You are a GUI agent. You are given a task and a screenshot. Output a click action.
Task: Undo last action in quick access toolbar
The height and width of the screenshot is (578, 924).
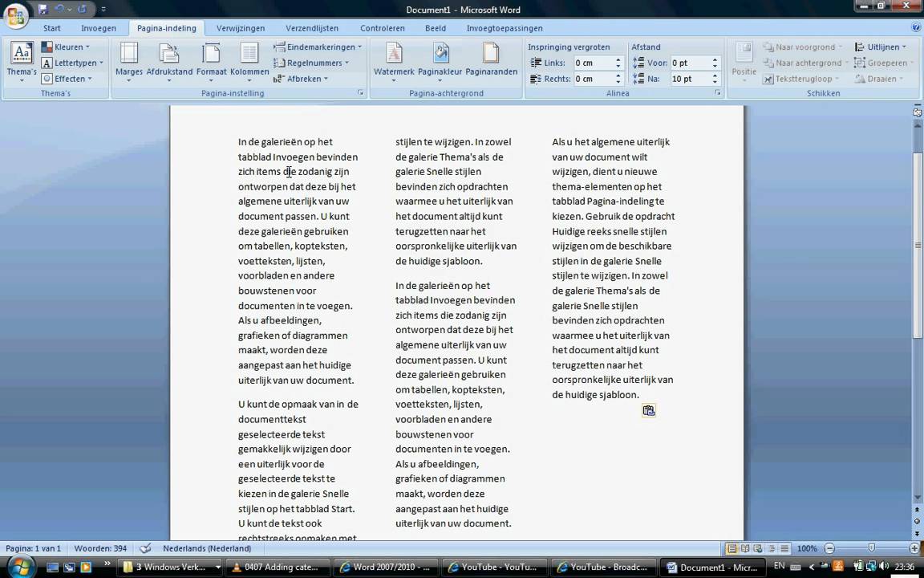pos(59,9)
